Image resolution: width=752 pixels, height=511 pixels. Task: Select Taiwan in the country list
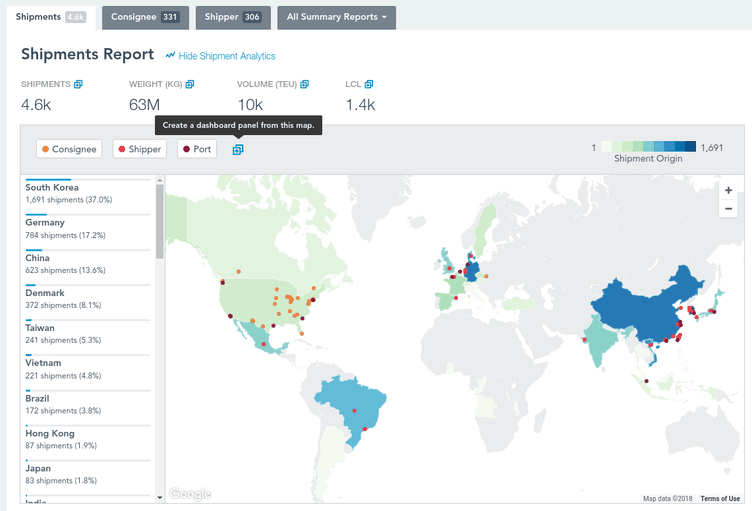point(88,334)
